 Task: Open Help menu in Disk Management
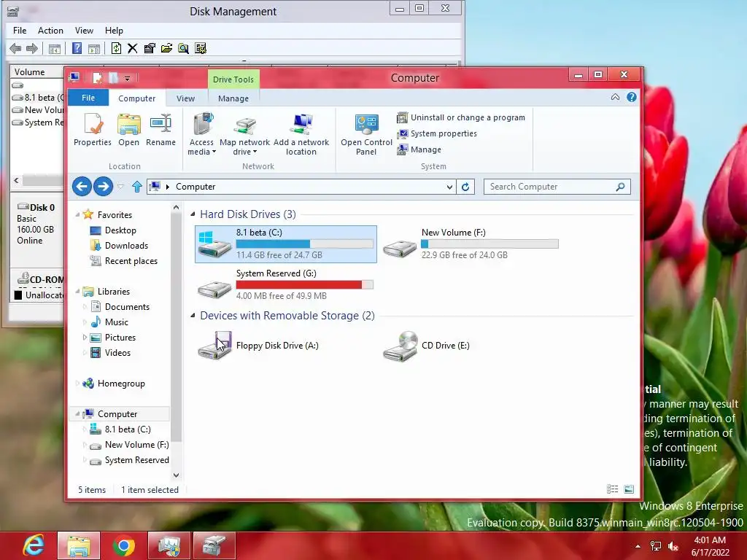click(114, 31)
